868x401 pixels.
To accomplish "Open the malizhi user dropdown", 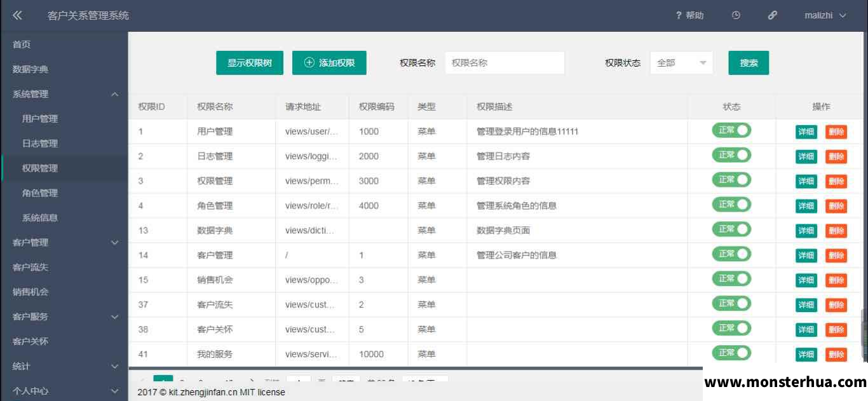I will pyautogui.click(x=825, y=15).
